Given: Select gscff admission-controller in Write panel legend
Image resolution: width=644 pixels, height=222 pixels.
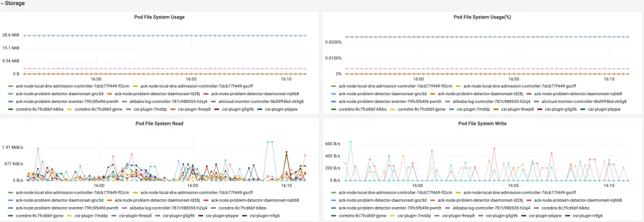Looking at the screenshot, I should pos(520,192).
